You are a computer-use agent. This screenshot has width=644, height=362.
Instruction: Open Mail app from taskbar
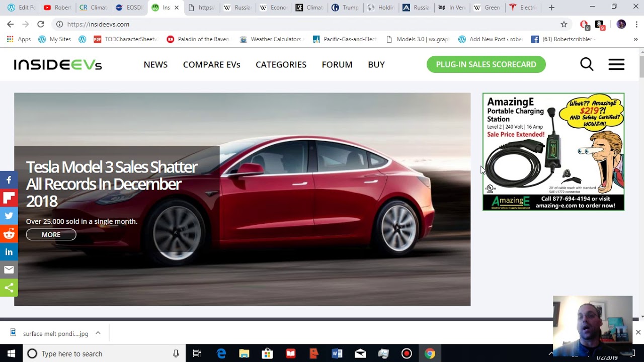pyautogui.click(x=360, y=353)
